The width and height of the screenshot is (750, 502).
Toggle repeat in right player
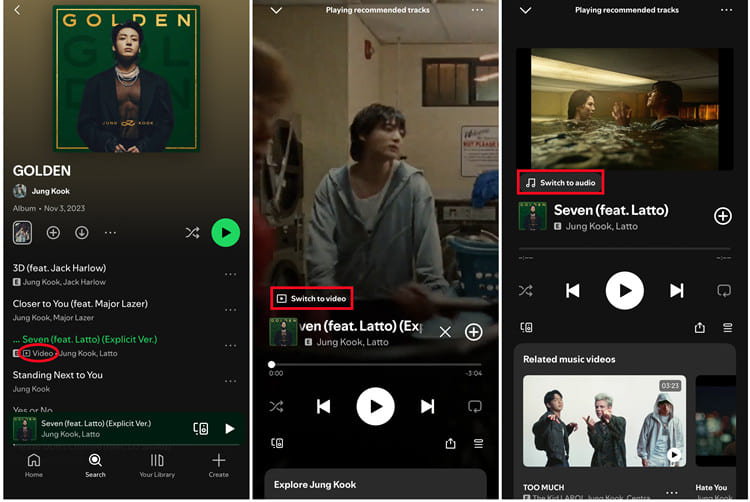pyautogui.click(x=724, y=291)
